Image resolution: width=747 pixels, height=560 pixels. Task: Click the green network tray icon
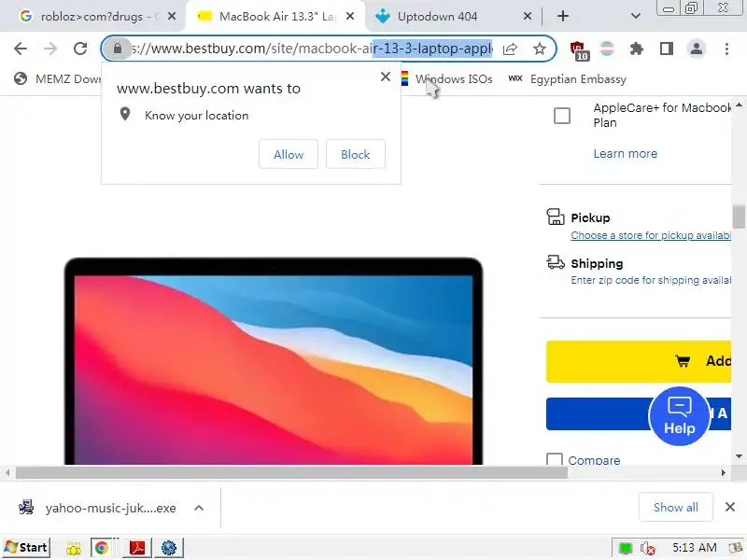pyautogui.click(x=625, y=549)
